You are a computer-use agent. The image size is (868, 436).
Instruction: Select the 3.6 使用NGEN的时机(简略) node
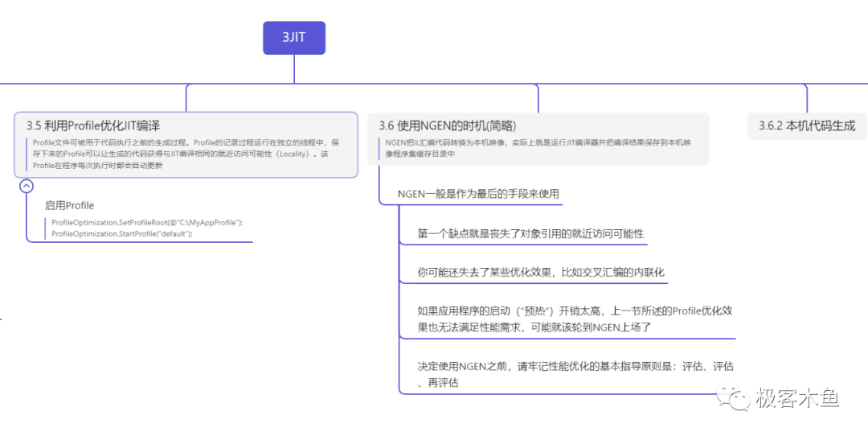coord(538,139)
